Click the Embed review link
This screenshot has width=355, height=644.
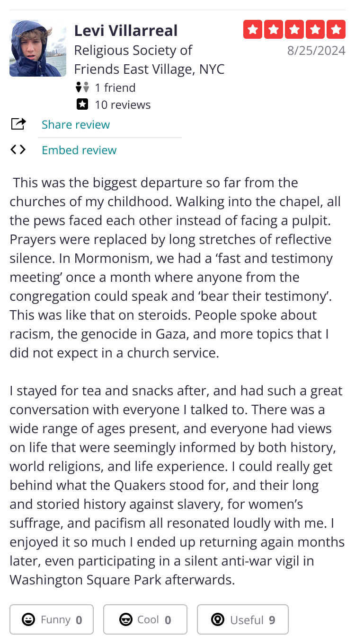pos(79,150)
